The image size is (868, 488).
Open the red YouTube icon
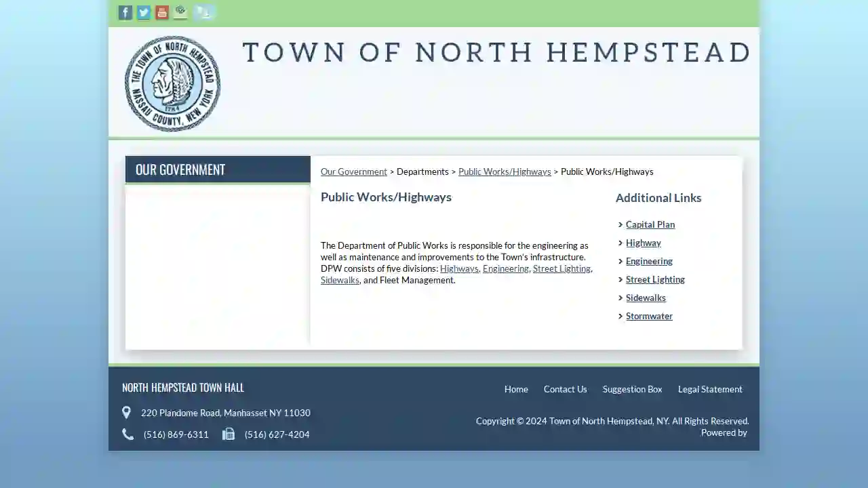click(x=162, y=13)
